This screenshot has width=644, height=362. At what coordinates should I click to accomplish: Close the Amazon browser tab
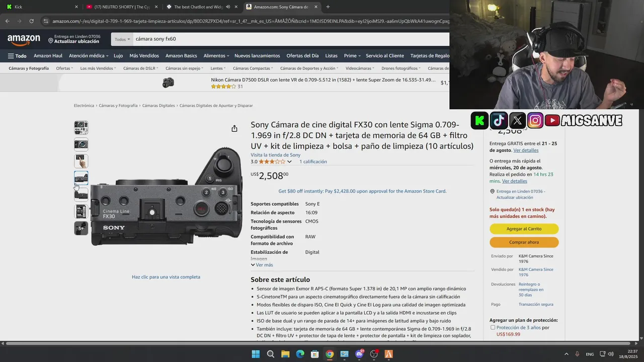316,7
